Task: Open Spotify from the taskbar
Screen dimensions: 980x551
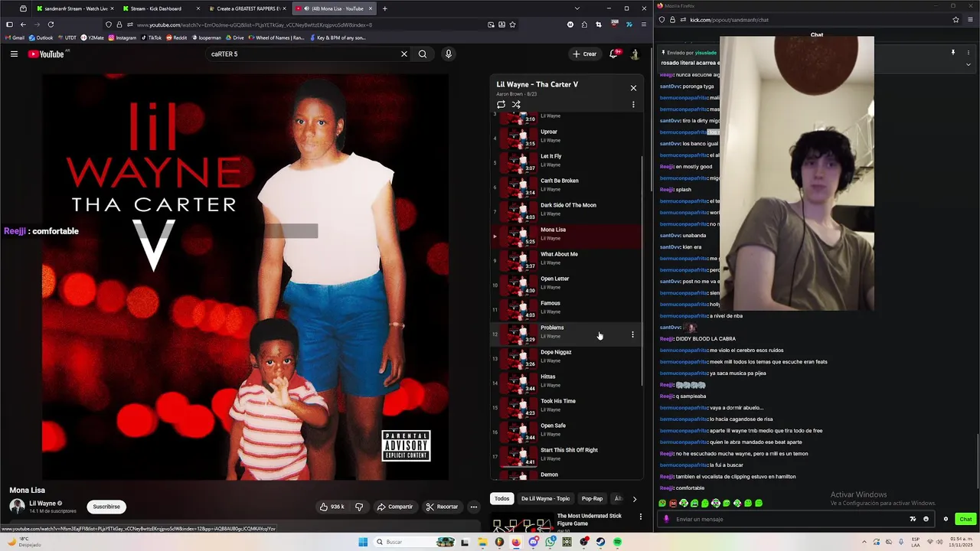Action: coord(617,542)
